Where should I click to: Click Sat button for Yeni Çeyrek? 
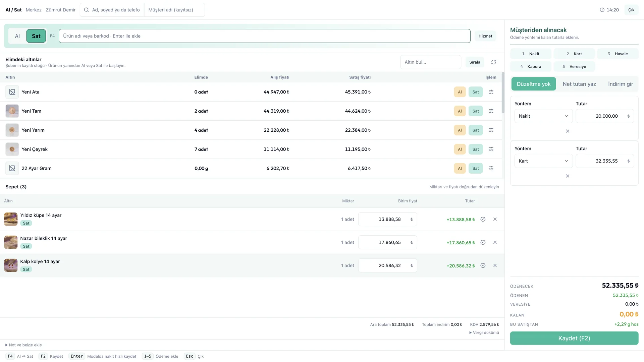click(x=476, y=149)
